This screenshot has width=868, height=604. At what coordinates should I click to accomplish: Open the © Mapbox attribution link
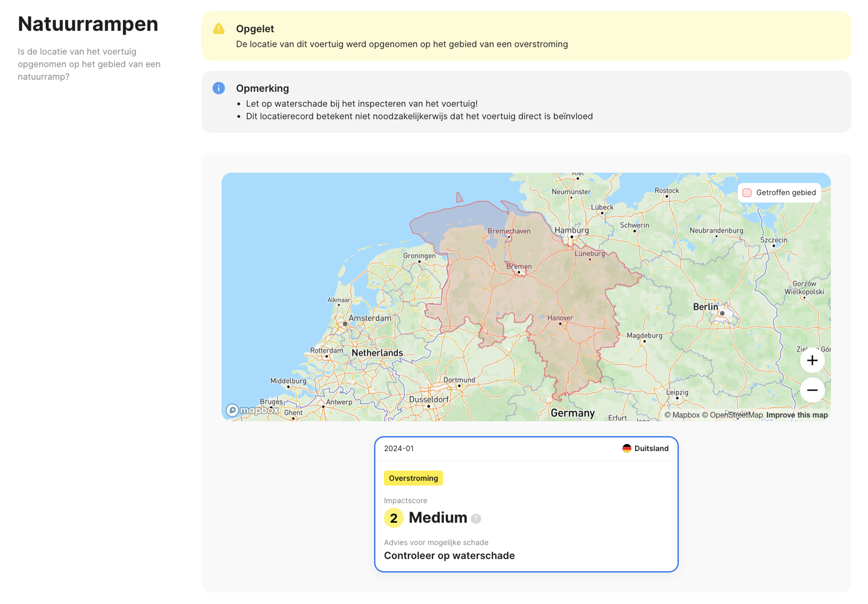click(x=682, y=415)
